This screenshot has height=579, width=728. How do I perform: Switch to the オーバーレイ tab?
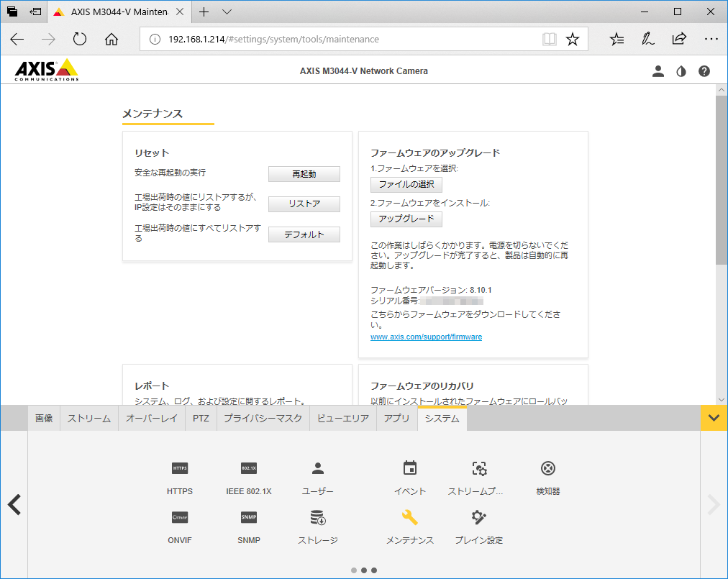[x=152, y=419]
